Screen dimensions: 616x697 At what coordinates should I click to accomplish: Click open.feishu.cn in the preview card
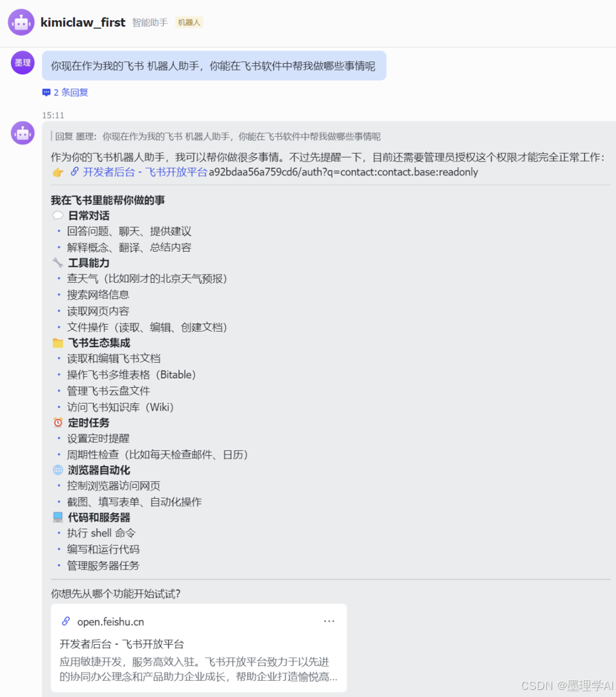tap(110, 622)
